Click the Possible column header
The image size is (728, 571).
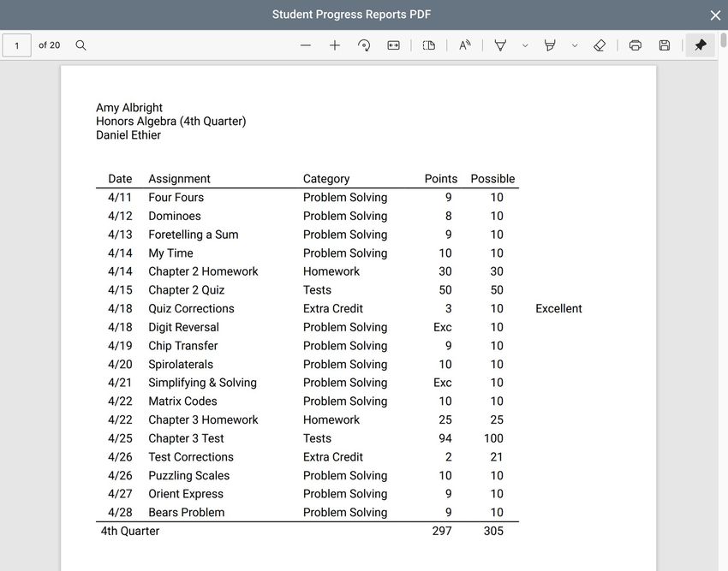coord(492,179)
